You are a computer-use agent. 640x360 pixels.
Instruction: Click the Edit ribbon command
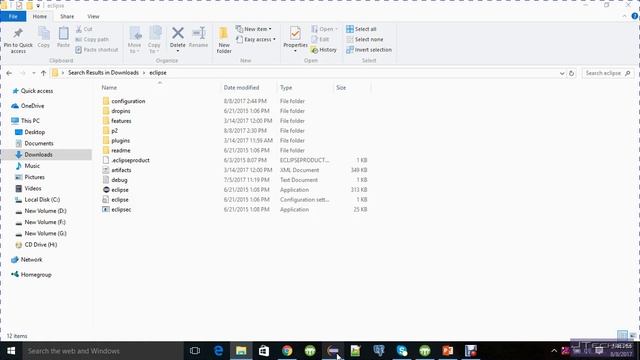click(x=320, y=39)
